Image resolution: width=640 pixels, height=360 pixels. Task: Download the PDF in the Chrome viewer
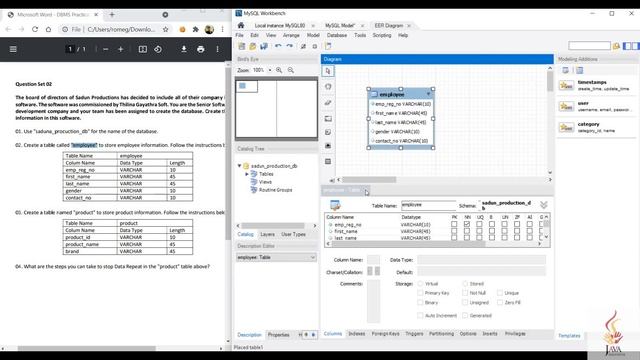(184, 49)
